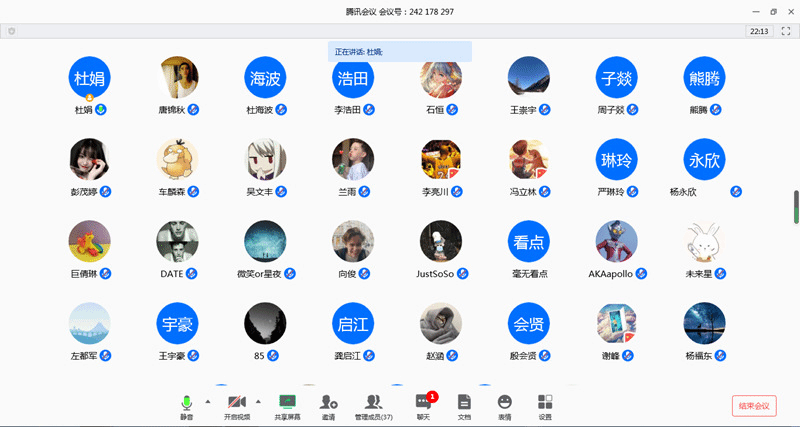
Task: Click the 结束会议 end meeting button
Action: coord(754,405)
